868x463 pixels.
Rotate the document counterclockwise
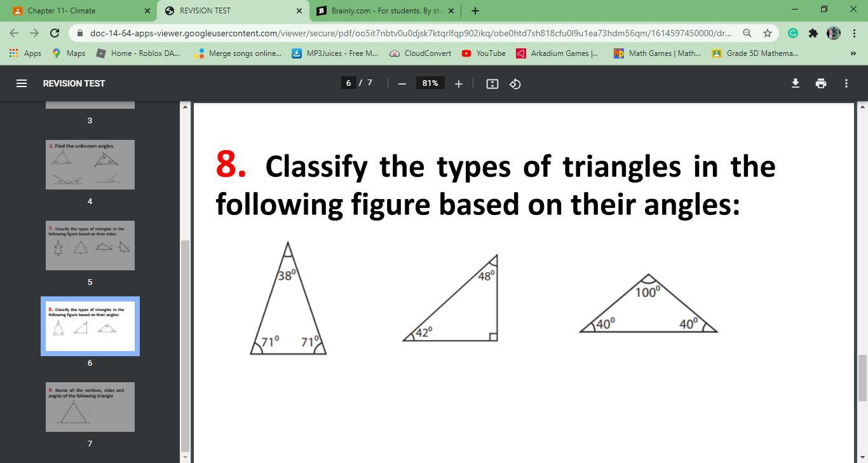(515, 83)
